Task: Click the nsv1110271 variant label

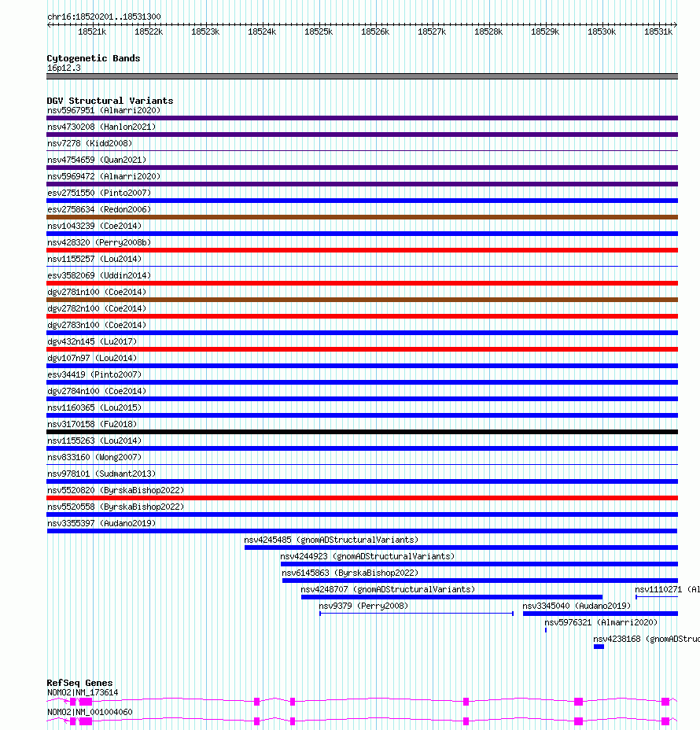Action: [668, 589]
